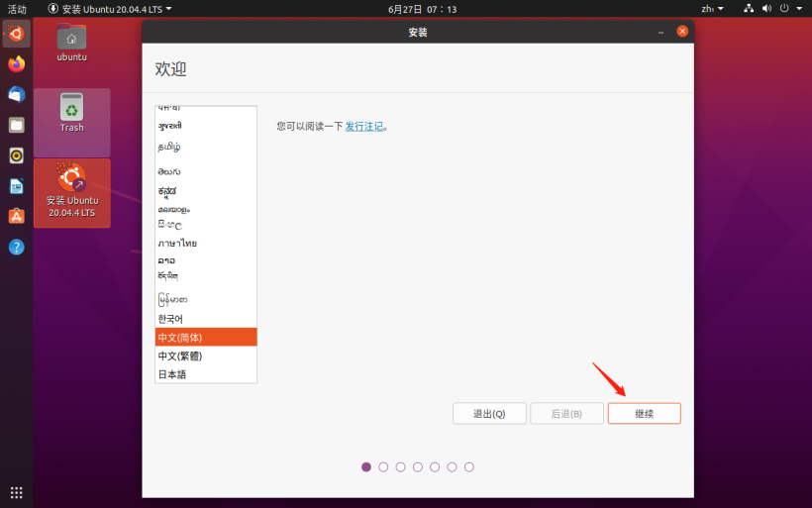The image size is (812, 508).
Task: Open the ubuntu home folder icon
Action: coord(71,42)
